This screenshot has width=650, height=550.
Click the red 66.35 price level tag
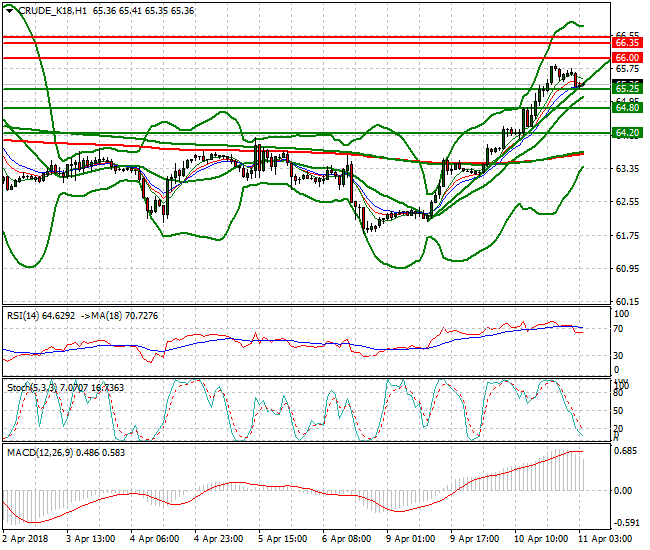pyautogui.click(x=627, y=43)
